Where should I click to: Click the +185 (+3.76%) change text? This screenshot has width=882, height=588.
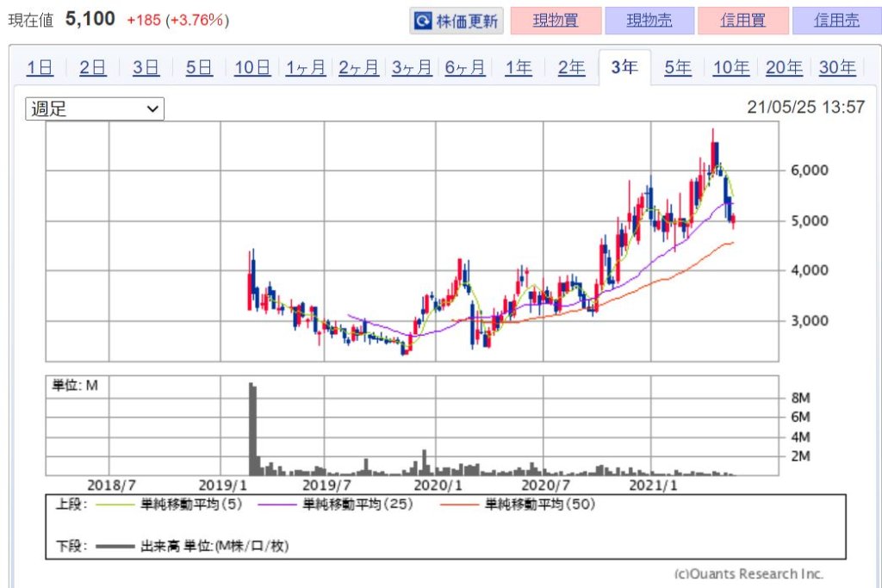177,21
